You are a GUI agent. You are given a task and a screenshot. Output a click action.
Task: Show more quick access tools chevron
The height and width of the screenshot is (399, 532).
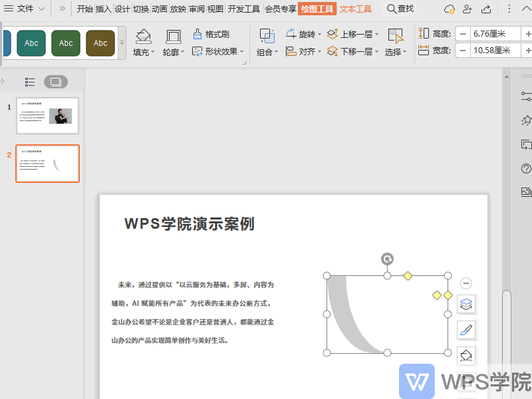pos(62,9)
